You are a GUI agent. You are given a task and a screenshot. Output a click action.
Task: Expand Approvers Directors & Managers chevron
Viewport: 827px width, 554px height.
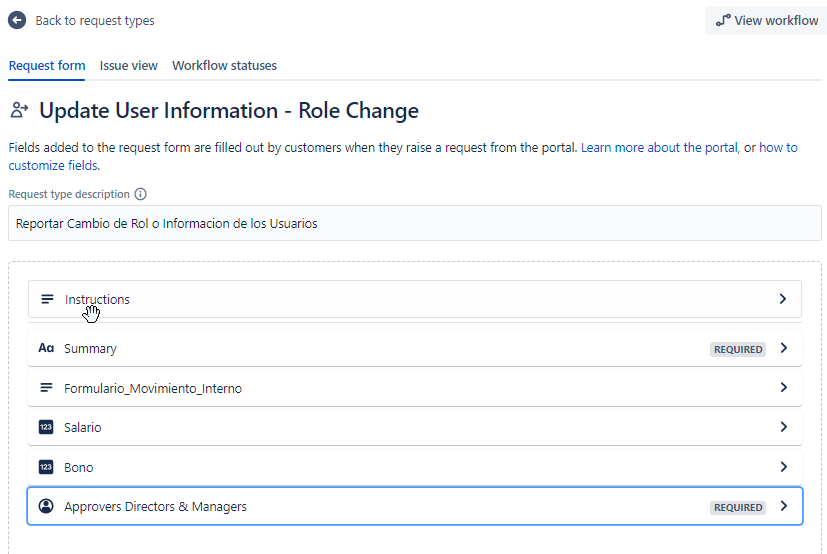coord(783,507)
